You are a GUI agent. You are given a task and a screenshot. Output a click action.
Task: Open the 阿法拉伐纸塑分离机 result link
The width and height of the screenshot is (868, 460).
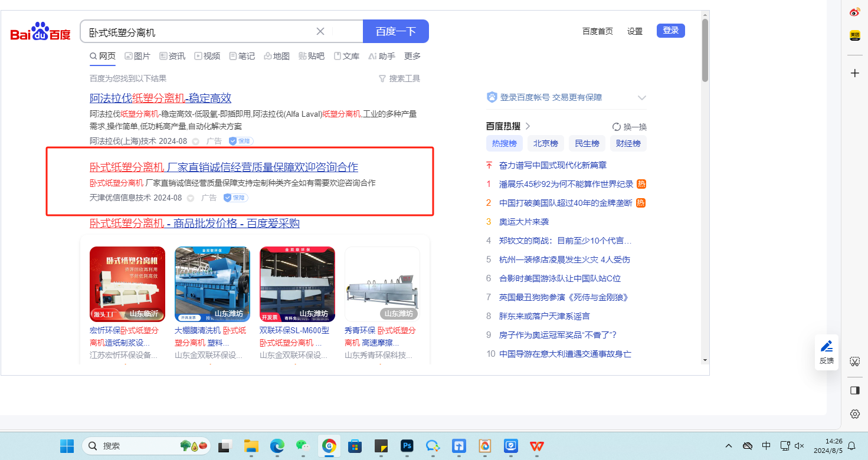pyautogui.click(x=161, y=98)
